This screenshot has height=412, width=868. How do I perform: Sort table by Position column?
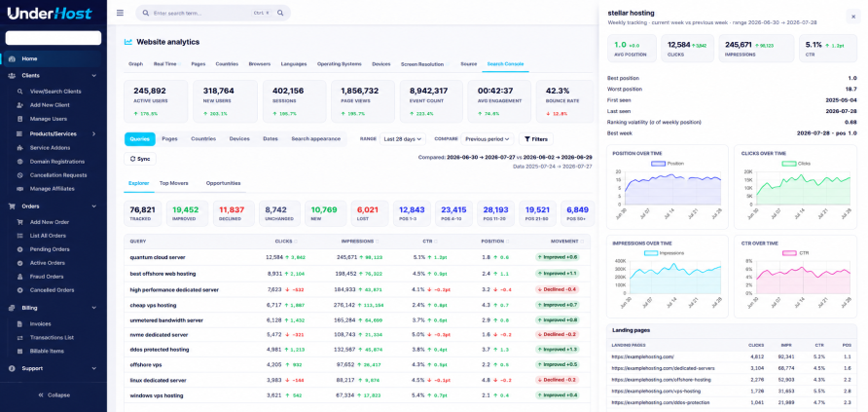click(x=494, y=241)
